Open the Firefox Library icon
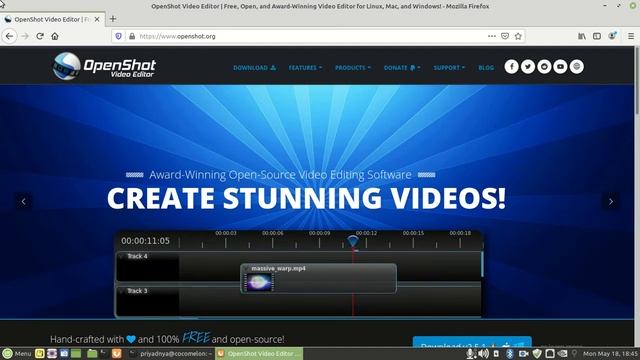The image size is (640, 360). 582,36
